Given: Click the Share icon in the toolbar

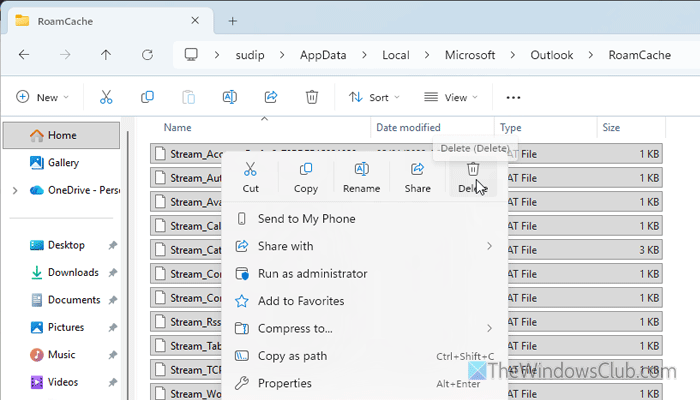Looking at the screenshot, I should click(x=271, y=97).
